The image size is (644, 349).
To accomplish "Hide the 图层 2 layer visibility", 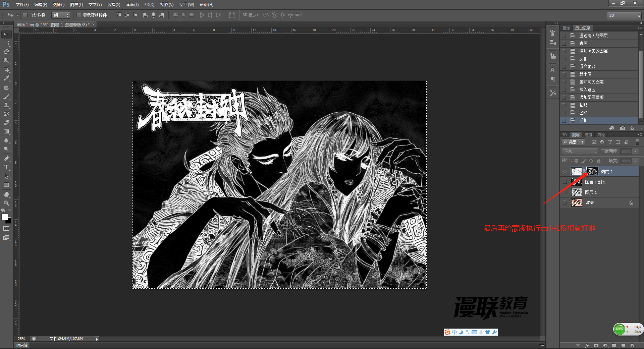I will click(565, 172).
